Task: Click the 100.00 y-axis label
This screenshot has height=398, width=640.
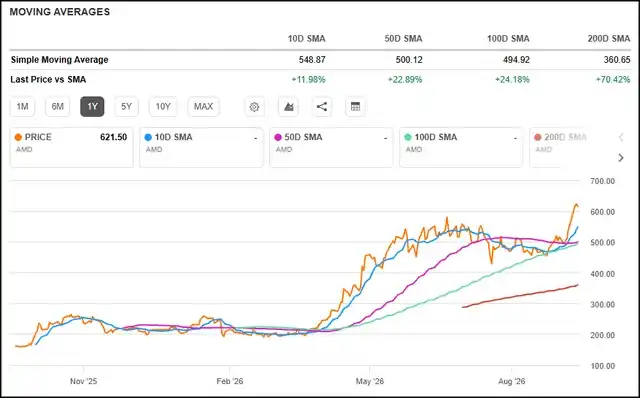Action: [602, 366]
